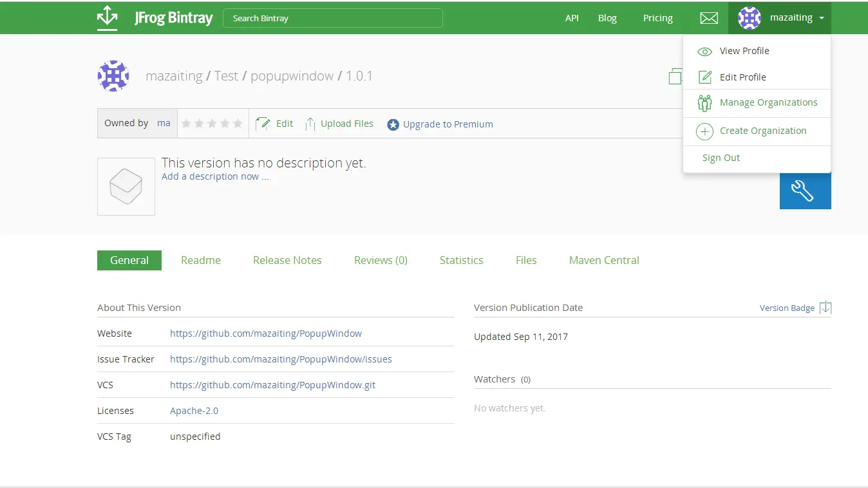The image size is (868, 488).
Task: Click the blue wrench settings tile
Action: (x=805, y=191)
